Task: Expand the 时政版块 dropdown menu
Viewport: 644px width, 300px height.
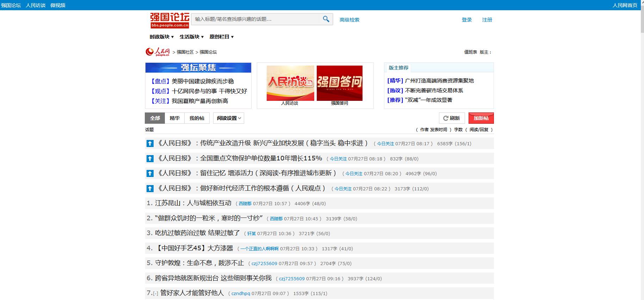Action: [162, 37]
